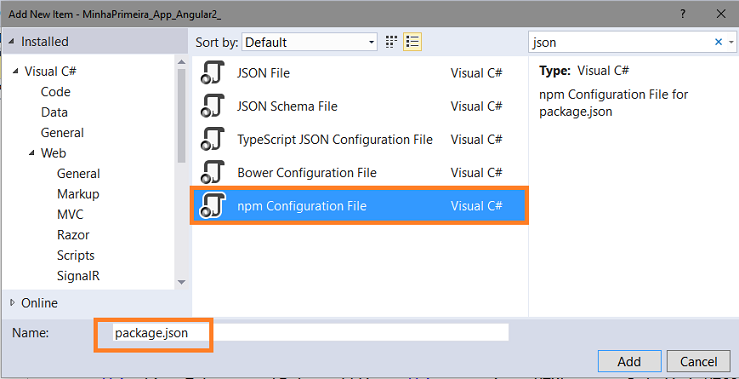Expand the Online section
Viewport: 739px width, 379px height.
[x=13, y=303]
